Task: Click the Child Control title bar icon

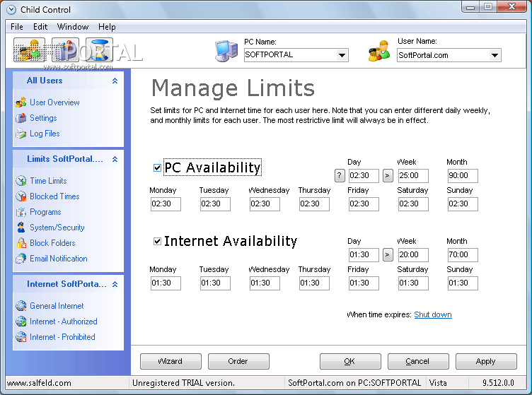Action: click(11, 9)
